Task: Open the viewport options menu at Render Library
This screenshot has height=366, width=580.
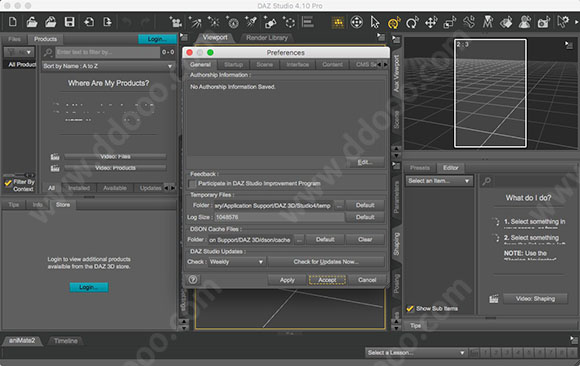Action: point(381,37)
